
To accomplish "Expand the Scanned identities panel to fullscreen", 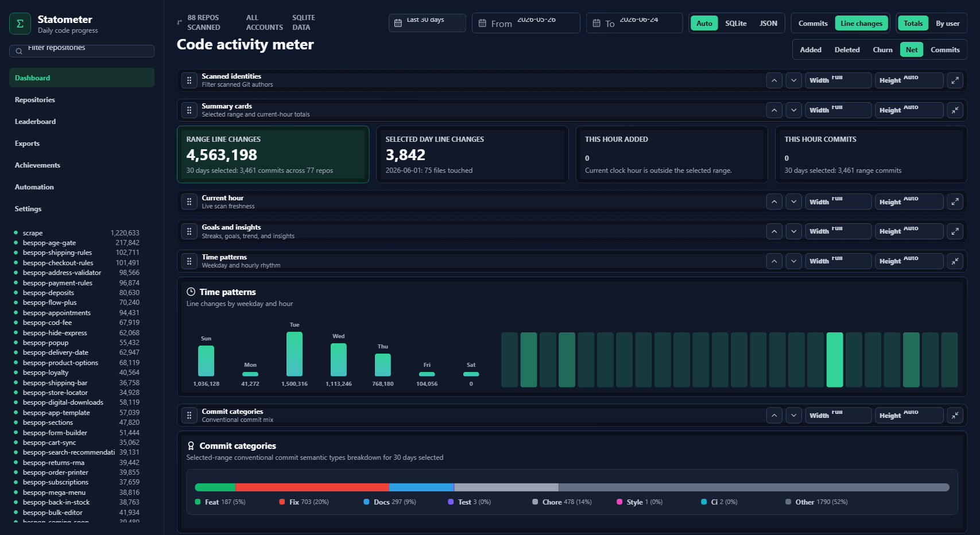I will pyautogui.click(x=955, y=80).
